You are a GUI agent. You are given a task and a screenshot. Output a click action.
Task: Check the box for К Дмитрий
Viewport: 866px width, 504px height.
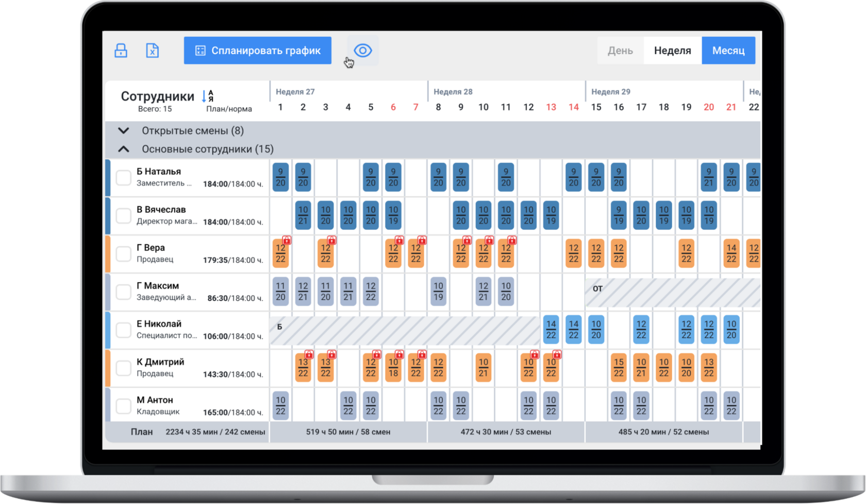tap(123, 368)
